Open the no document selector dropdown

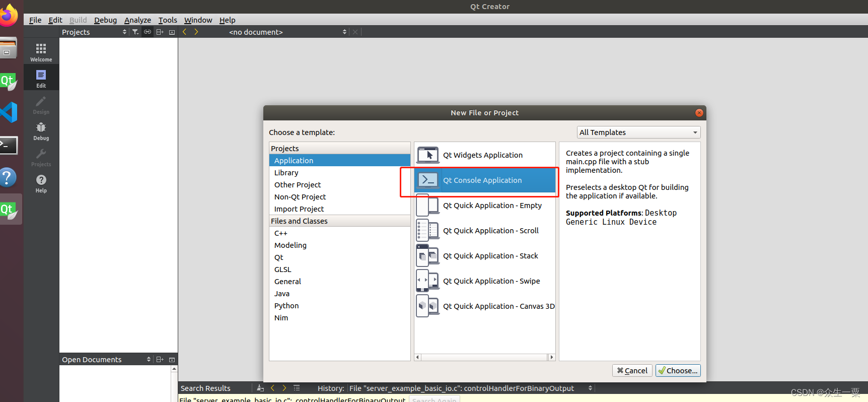pyautogui.click(x=287, y=32)
